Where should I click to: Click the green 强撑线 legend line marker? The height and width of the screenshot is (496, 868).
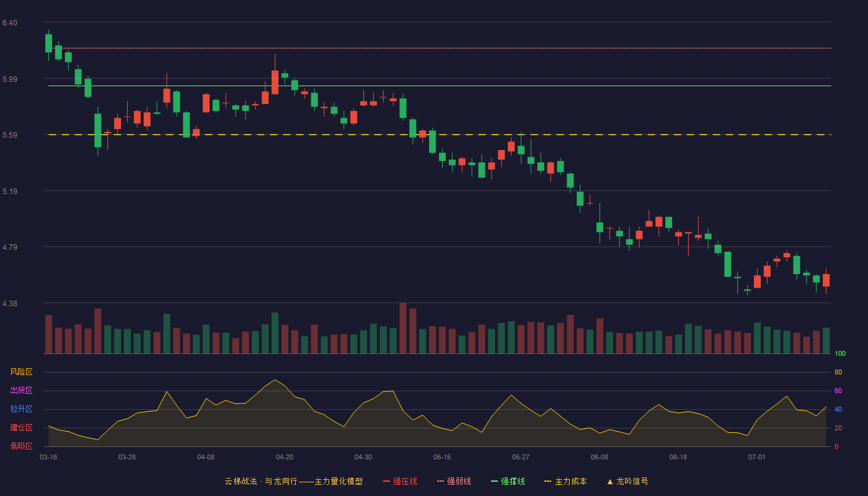494,481
